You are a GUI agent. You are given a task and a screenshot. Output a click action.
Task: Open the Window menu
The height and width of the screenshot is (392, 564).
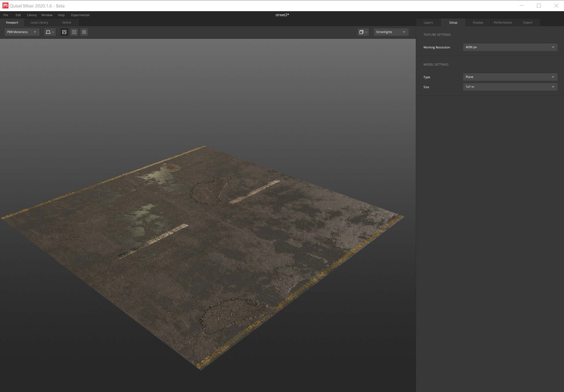[47, 15]
